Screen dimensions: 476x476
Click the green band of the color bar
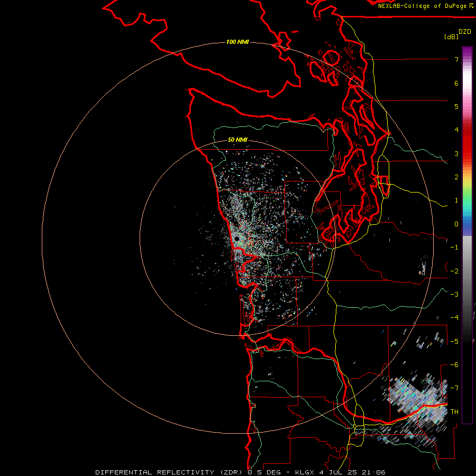[x=467, y=196]
